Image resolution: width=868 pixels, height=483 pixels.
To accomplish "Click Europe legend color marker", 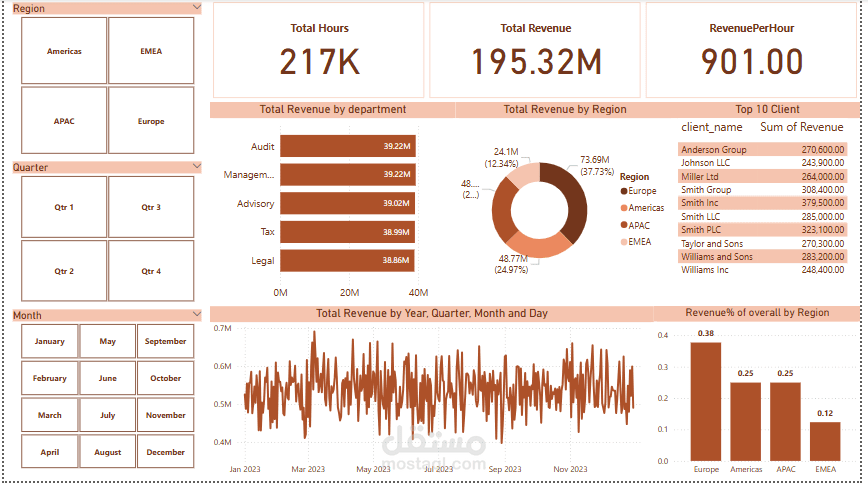I will click(x=624, y=191).
